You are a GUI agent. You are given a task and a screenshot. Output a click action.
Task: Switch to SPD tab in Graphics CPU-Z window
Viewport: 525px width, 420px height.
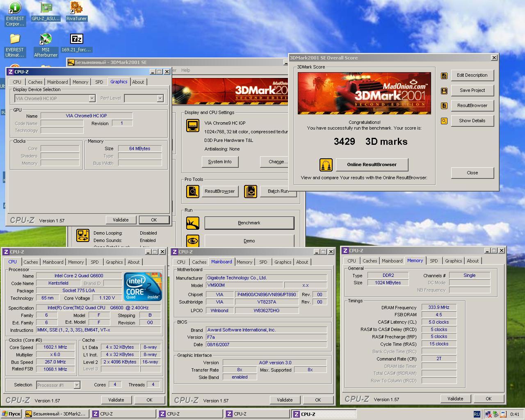point(99,82)
